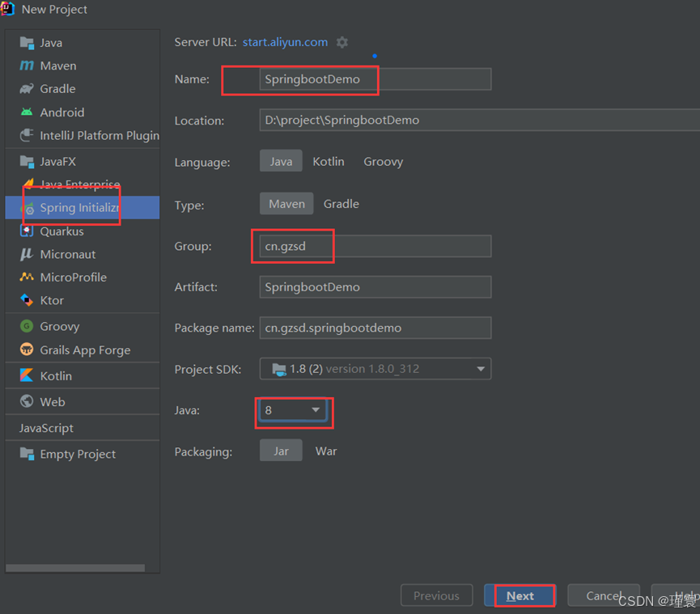Choose Maven build type

286,204
